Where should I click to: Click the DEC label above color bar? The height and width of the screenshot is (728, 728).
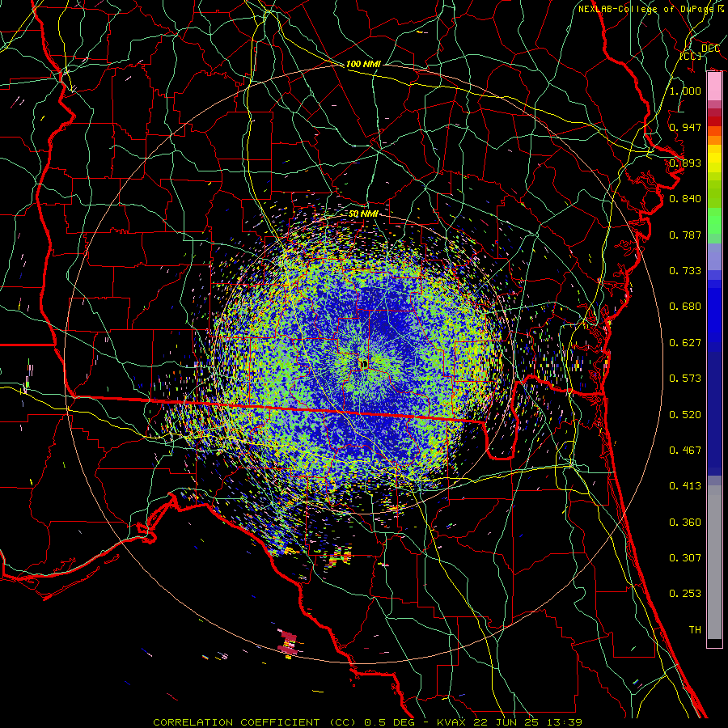tap(710, 48)
